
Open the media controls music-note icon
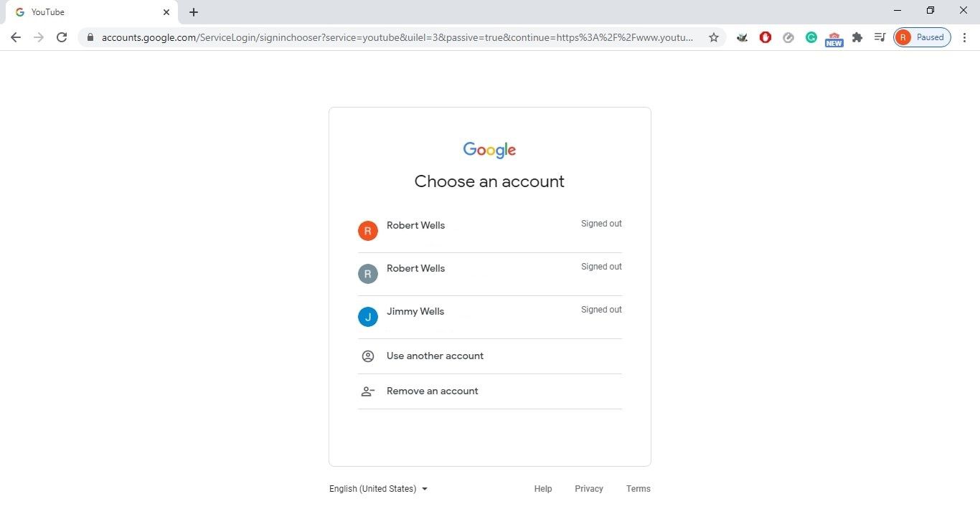pos(880,37)
